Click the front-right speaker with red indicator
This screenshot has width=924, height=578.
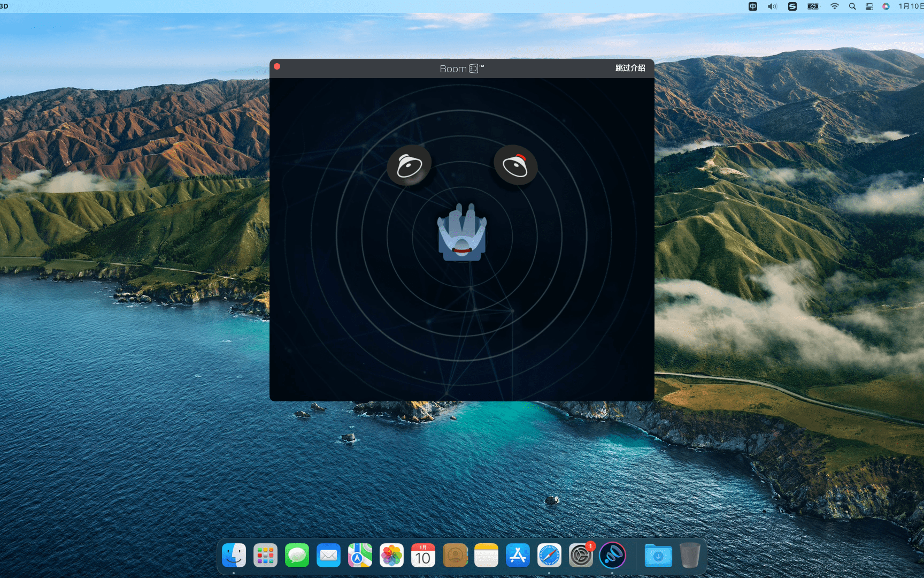tap(515, 166)
